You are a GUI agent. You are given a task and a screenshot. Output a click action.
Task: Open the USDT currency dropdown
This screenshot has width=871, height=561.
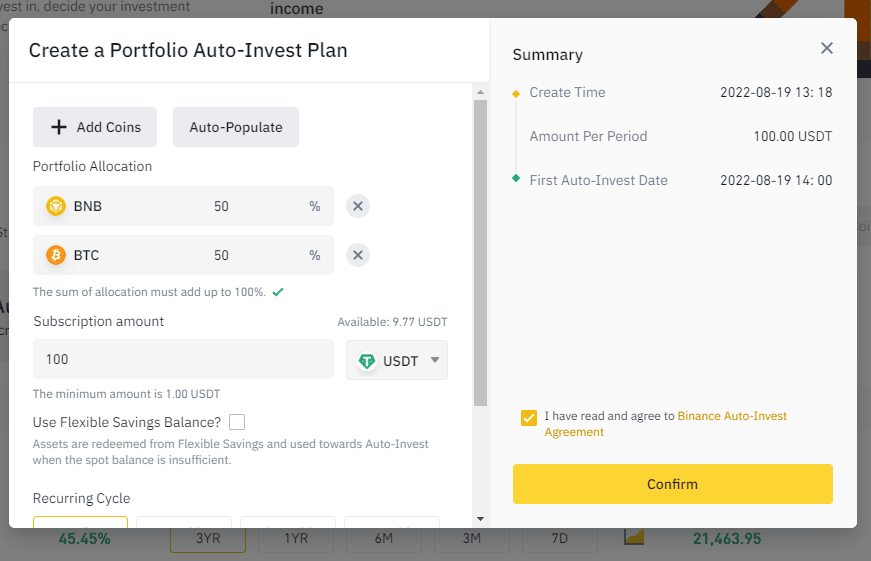pyautogui.click(x=435, y=361)
